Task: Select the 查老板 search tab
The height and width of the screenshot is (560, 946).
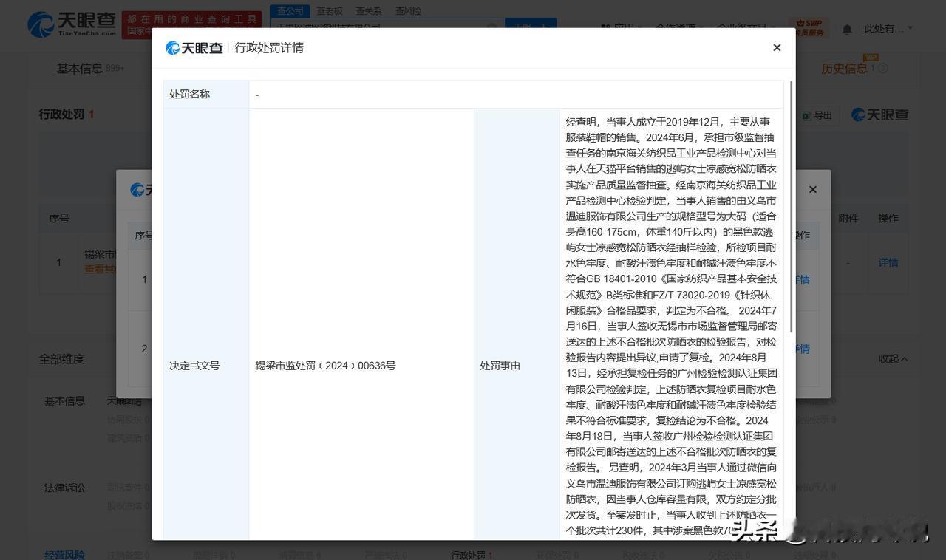Action: 330,11
